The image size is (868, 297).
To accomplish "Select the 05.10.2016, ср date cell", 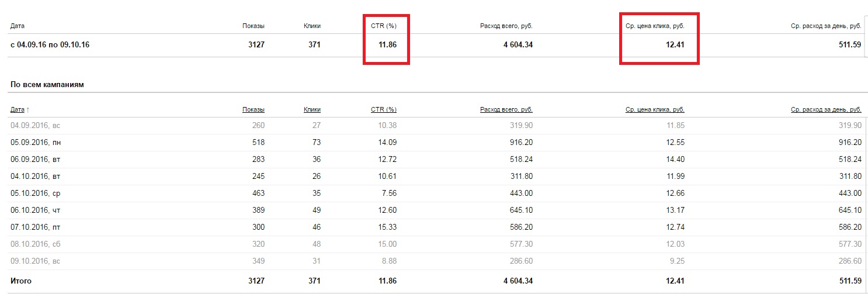I will (x=34, y=193).
